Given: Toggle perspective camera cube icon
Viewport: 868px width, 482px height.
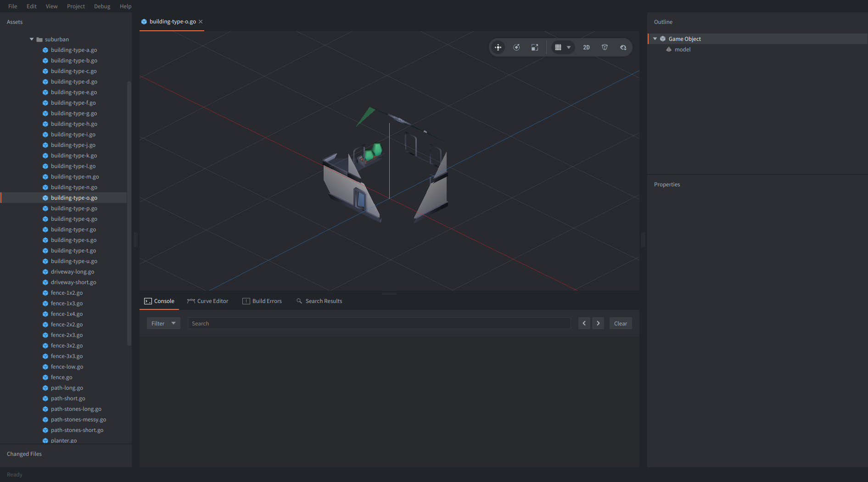Looking at the screenshot, I should click(x=605, y=47).
